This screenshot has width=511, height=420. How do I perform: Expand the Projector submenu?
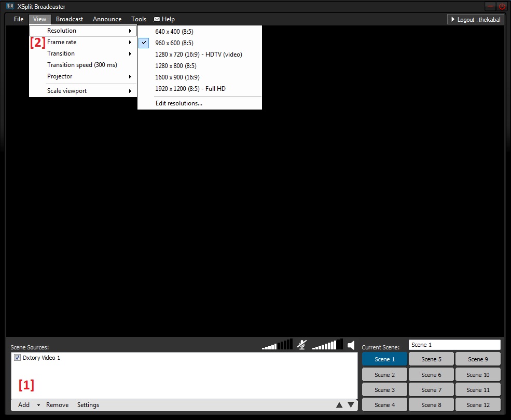pyautogui.click(x=59, y=76)
